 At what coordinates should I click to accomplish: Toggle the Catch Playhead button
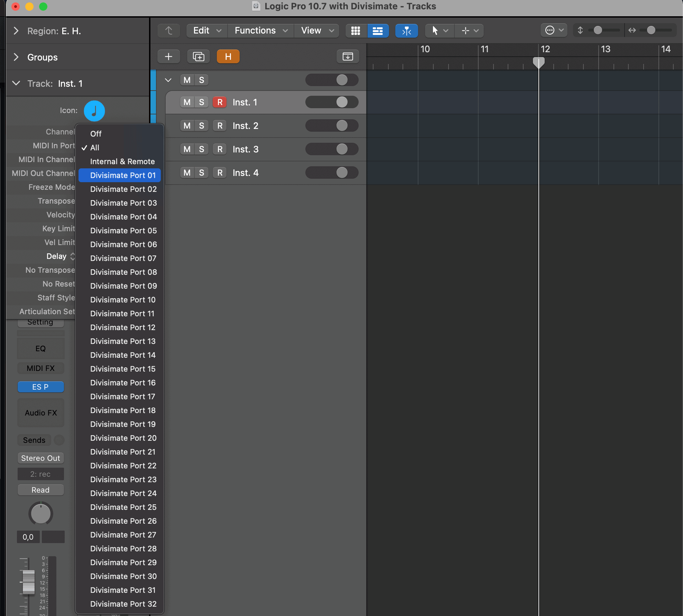click(x=406, y=30)
